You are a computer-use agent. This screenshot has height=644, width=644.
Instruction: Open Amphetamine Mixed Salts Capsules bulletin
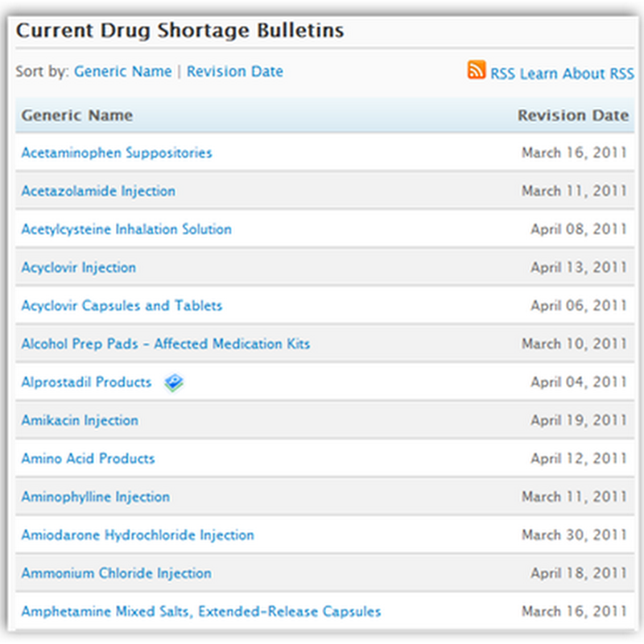tap(201, 612)
